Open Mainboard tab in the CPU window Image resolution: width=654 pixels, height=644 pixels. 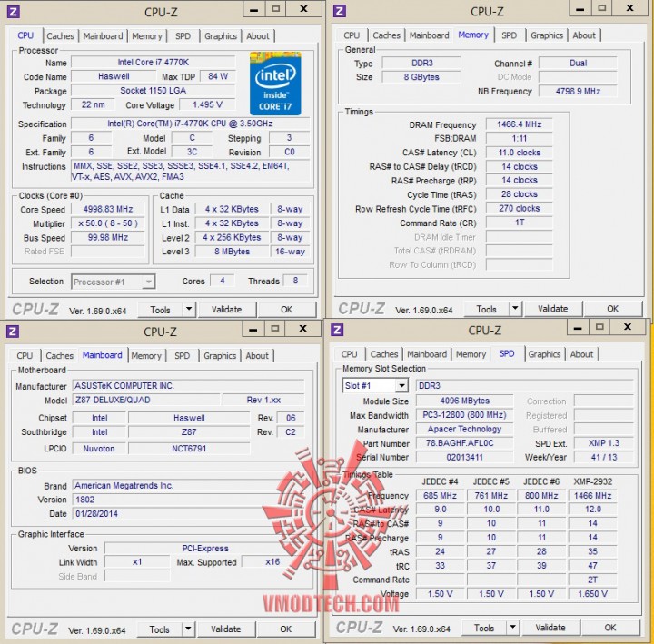[x=103, y=36]
